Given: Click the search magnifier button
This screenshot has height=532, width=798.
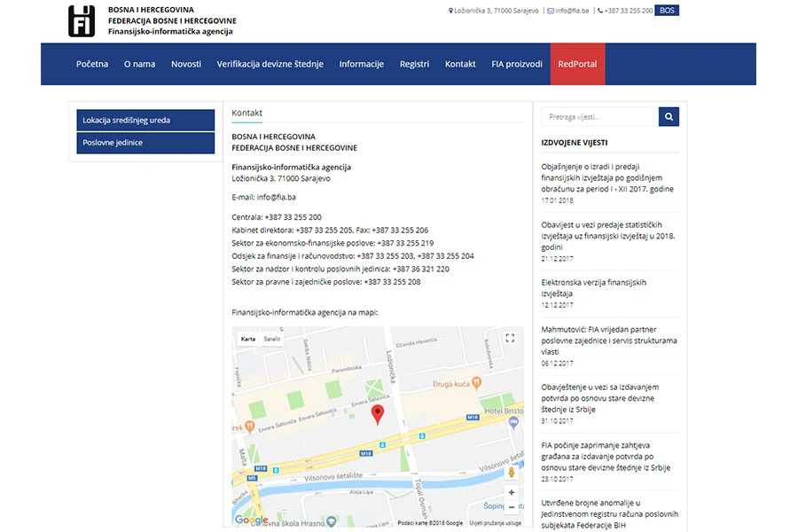Looking at the screenshot, I should click(669, 116).
